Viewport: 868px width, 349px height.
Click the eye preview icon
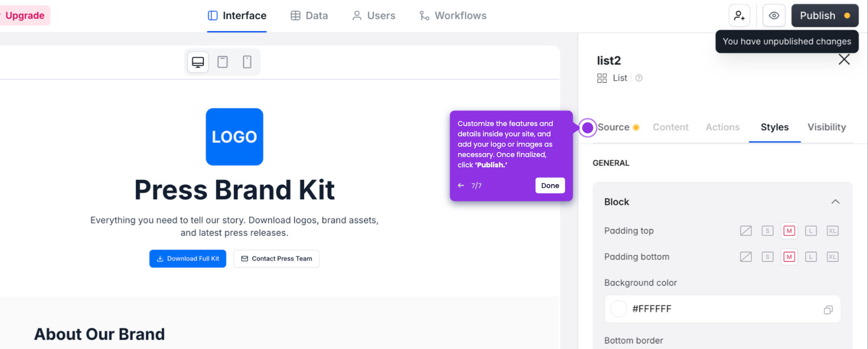tap(774, 16)
